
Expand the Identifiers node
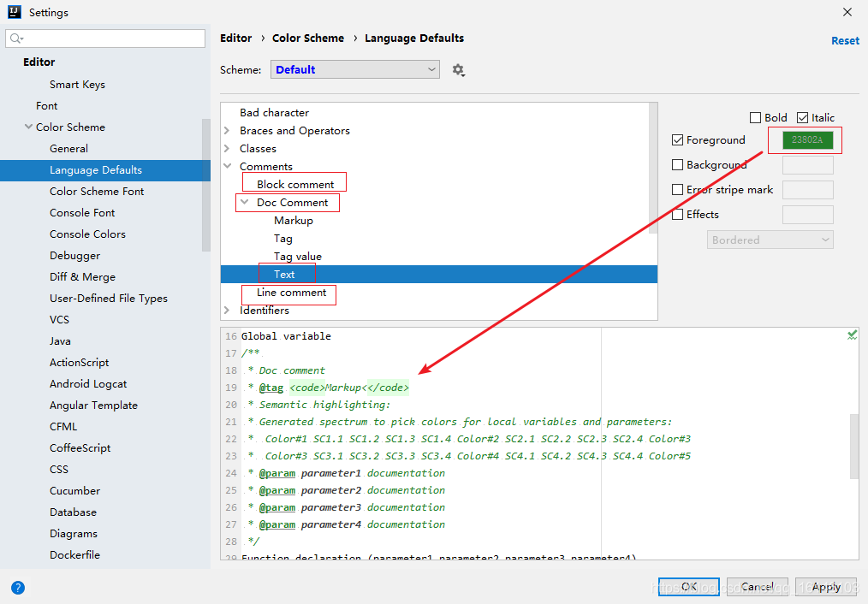(x=227, y=311)
